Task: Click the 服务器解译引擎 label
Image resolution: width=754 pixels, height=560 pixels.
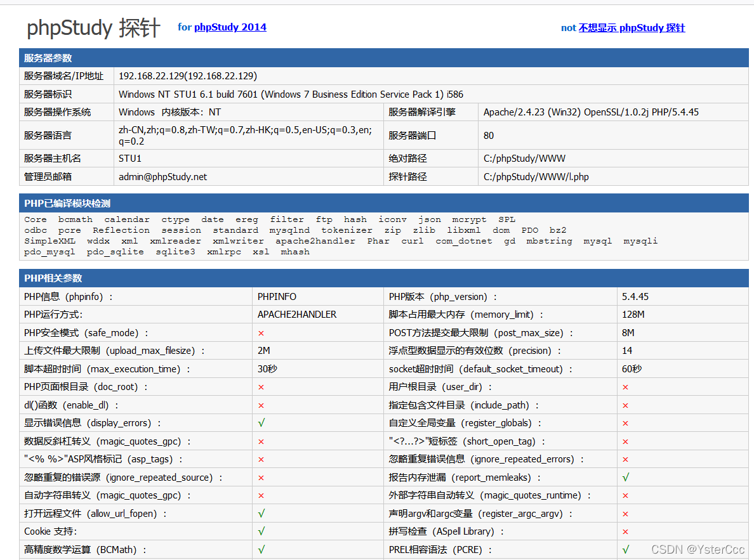Action: pos(421,112)
